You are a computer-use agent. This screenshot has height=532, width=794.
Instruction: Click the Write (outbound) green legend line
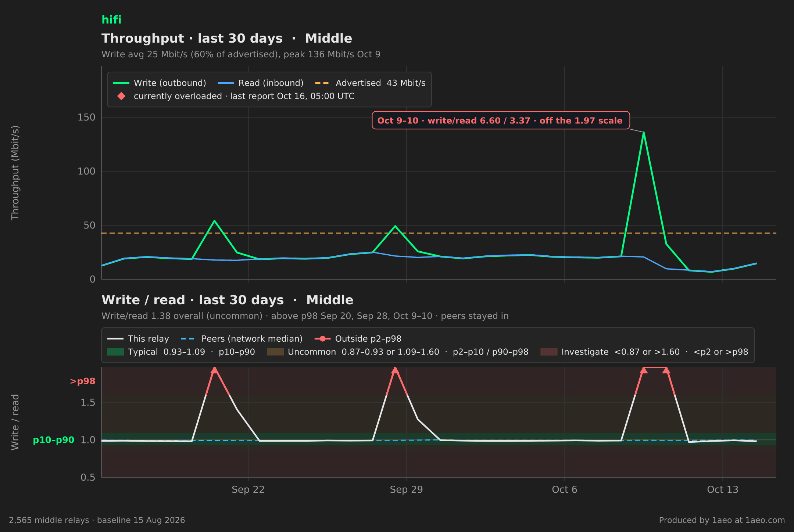coord(121,83)
